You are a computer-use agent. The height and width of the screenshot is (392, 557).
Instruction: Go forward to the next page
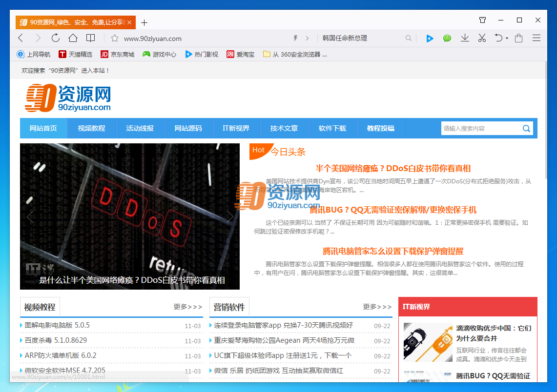[x=38, y=38]
